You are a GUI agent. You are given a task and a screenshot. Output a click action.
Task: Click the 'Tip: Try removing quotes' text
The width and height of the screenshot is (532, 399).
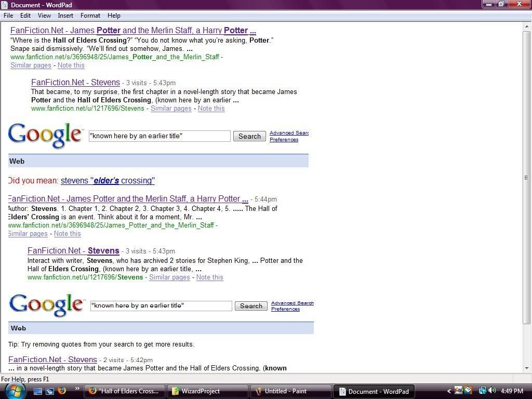tap(101, 344)
